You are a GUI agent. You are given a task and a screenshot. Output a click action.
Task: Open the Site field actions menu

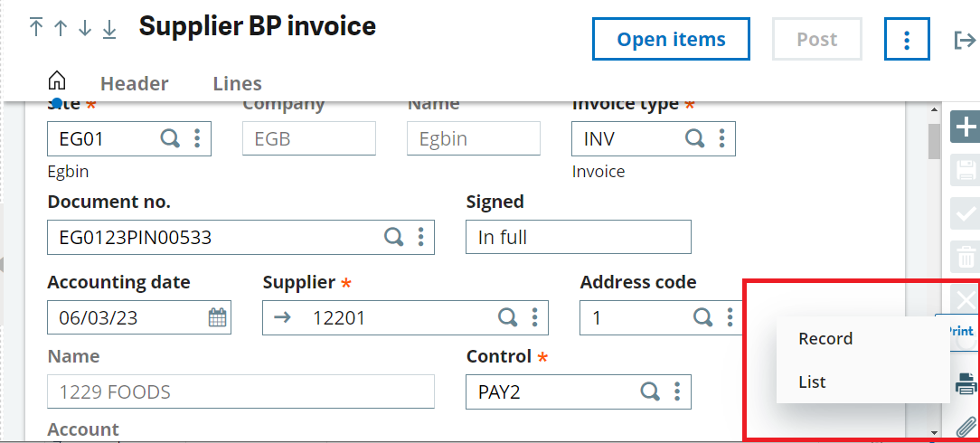click(x=197, y=138)
